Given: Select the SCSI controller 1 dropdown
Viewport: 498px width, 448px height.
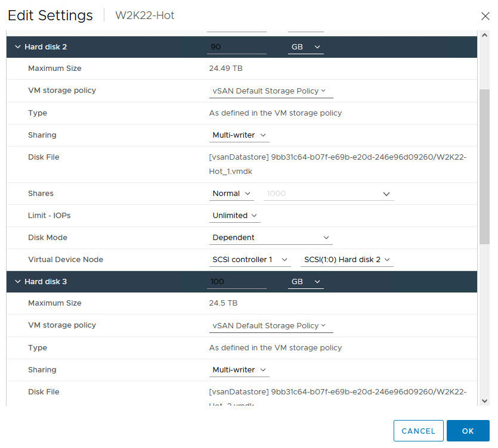Looking at the screenshot, I should point(250,260).
